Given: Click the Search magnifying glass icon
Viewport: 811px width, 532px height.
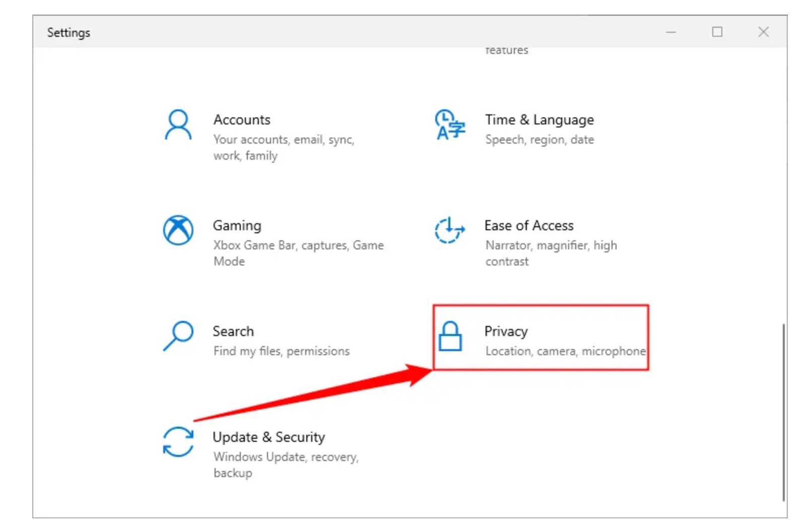Looking at the screenshot, I should [178, 336].
